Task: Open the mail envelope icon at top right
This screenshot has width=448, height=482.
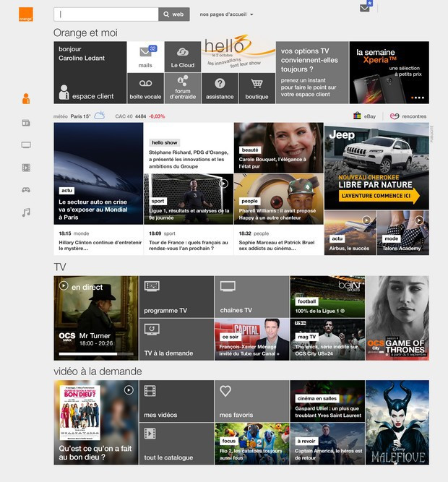Action: 365,8
